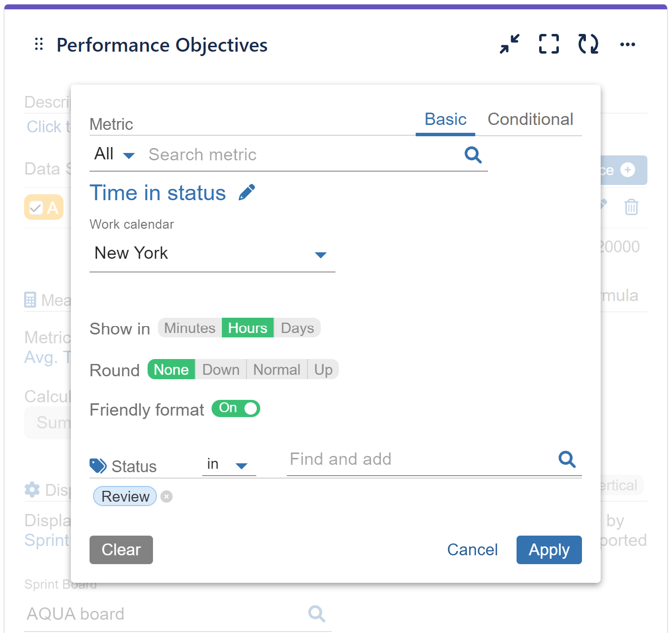Refresh the Performance Objectives gadget
This screenshot has width=672, height=633.
(588, 44)
